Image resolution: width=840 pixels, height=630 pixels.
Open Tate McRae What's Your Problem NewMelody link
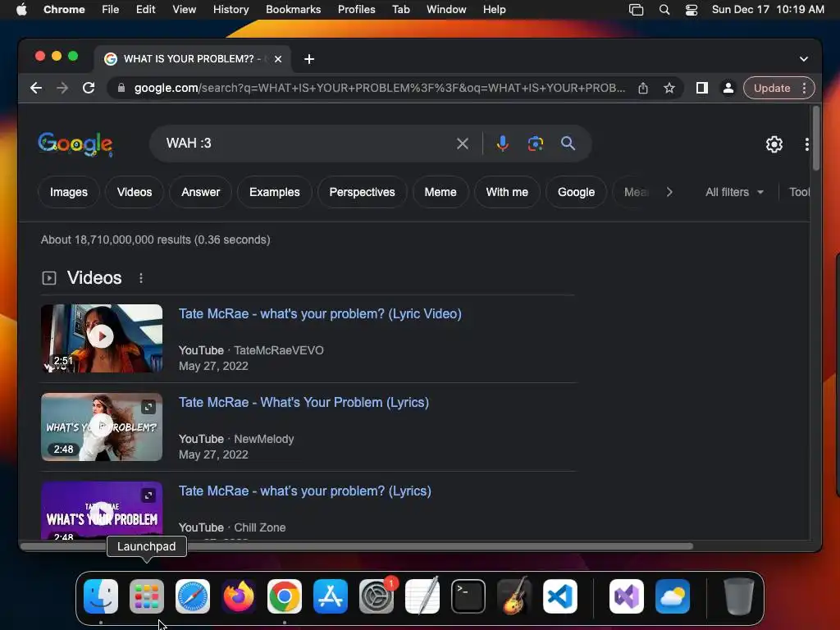pyautogui.click(x=304, y=402)
